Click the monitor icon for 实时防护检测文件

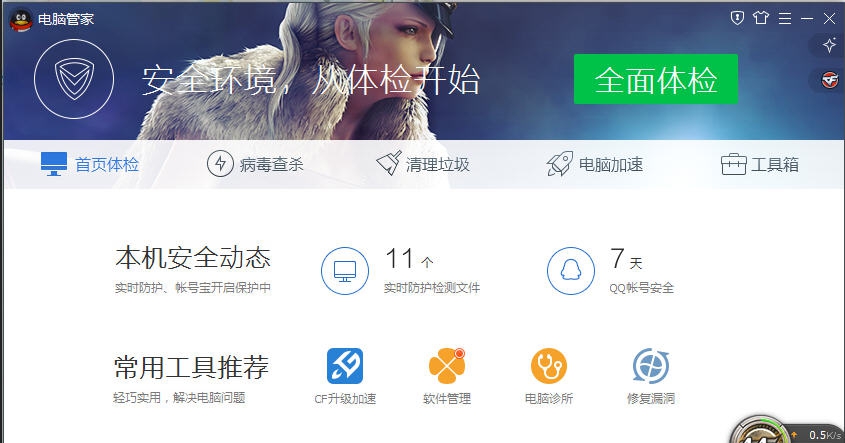tap(345, 271)
